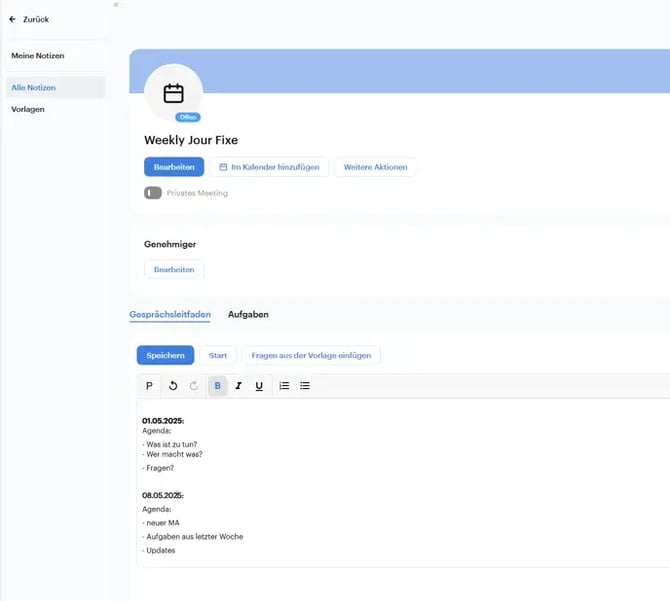Image resolution: width=670 pixels, height=601 pixels.
Task: Click the Offen status badge
Action: click(188, 117)
